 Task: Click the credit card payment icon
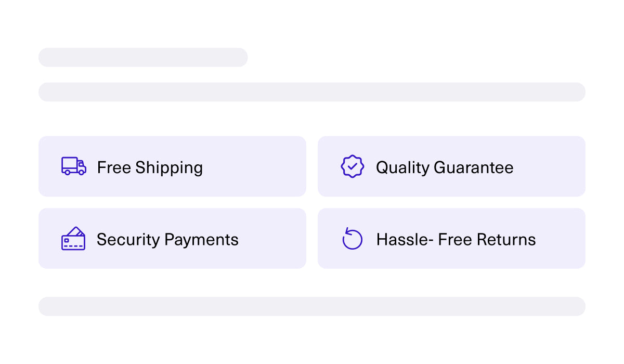(73, 239)
